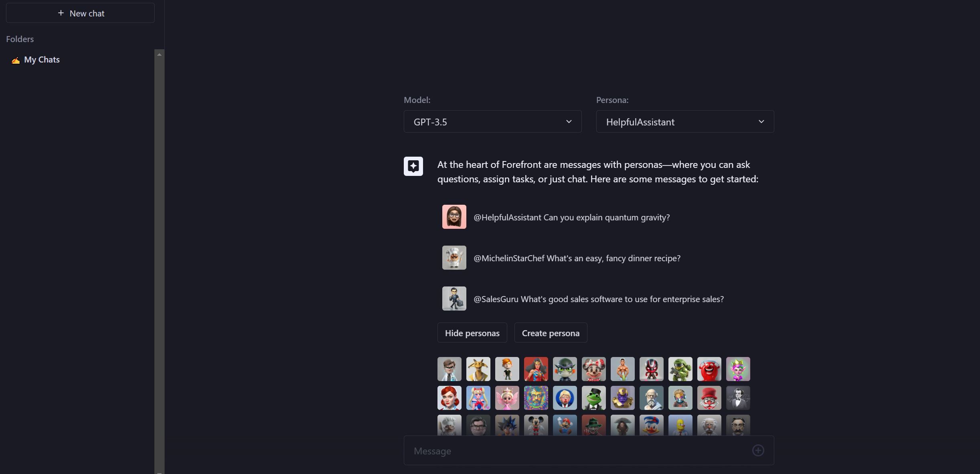Select the Donald Duck persona avatar
Image resolution: width=980 pixels, height=474 pixels.
pyautogui.click(x=651, y=425)
